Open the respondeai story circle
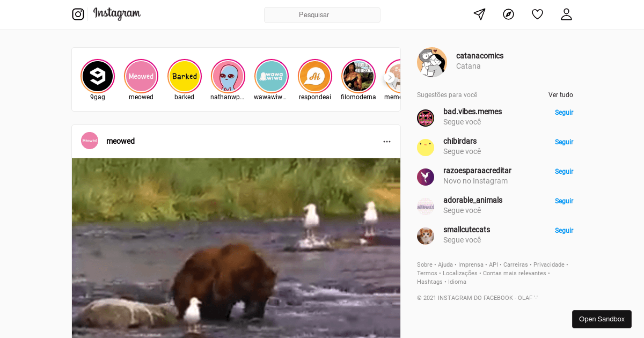Screen dimensions: 644x338 tap(314, 76)
